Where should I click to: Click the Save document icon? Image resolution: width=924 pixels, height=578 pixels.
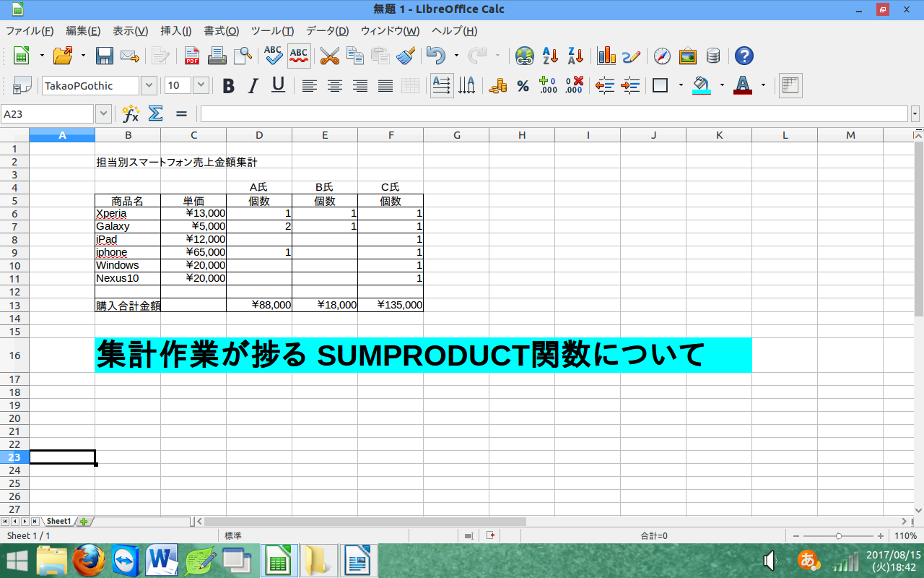pos(105,56)
